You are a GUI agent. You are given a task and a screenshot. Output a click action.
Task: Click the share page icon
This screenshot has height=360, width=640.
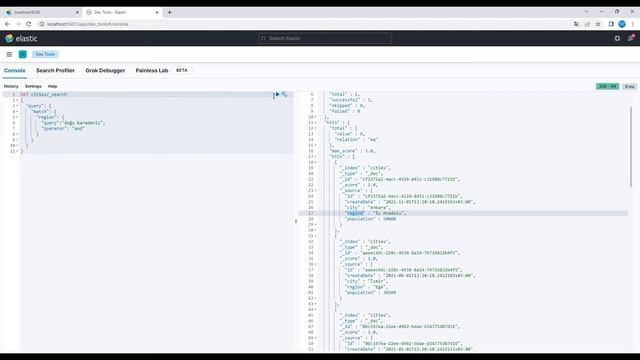pos(587,24)
